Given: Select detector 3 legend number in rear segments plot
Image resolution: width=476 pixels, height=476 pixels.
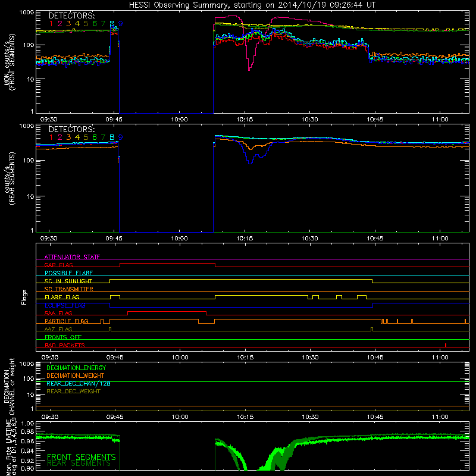Looking at the screenshot, I should (68, 137).
